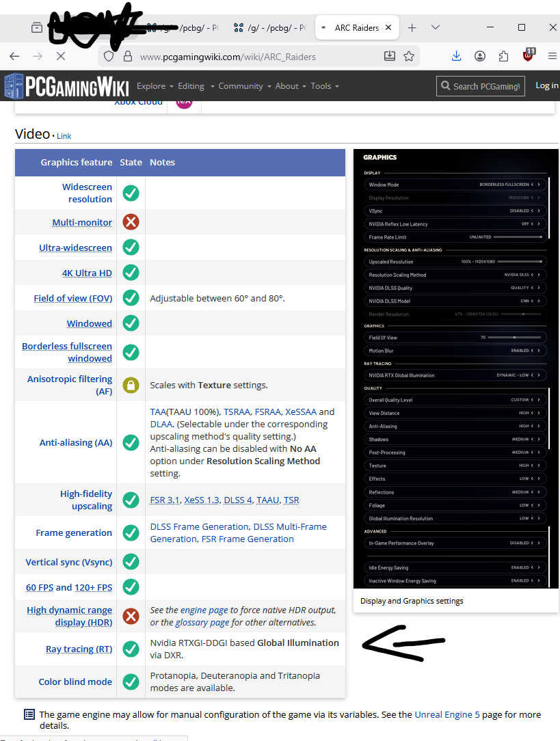Open the Frame generation link

coord(75,533)
